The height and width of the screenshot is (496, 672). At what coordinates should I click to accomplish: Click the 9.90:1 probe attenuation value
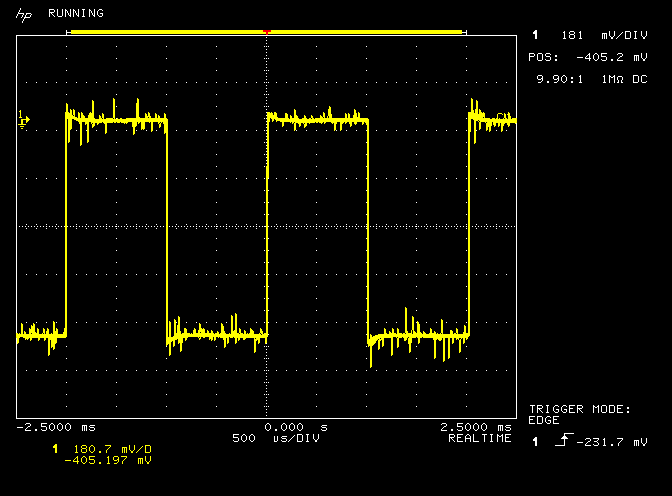(x=560, y=78)
